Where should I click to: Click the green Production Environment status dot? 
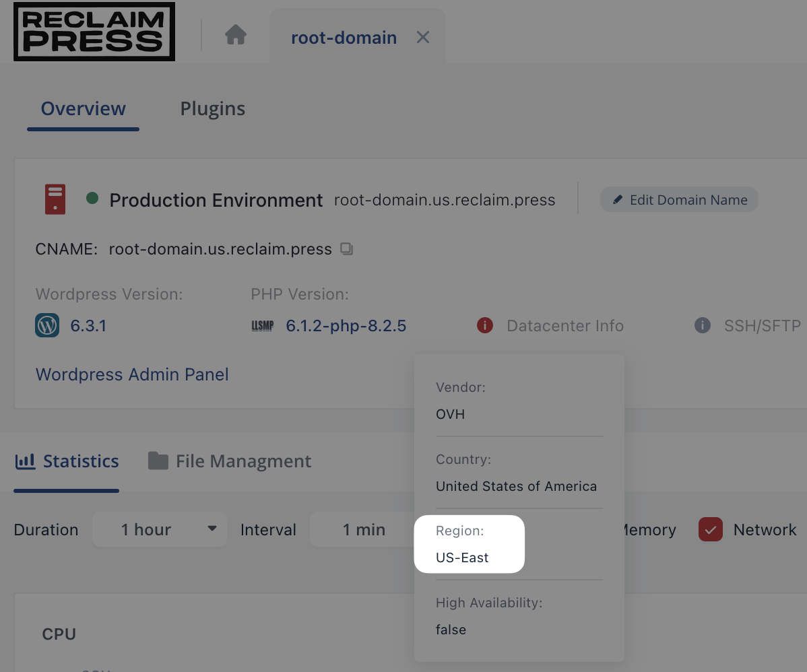(x=94, y=199)
